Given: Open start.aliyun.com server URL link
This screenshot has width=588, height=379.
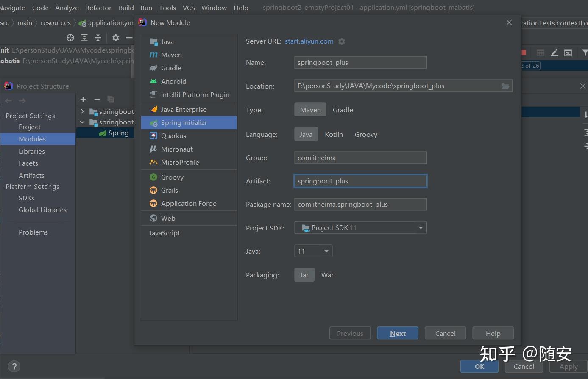Looking at the screenshot, I should pos(309,41).
